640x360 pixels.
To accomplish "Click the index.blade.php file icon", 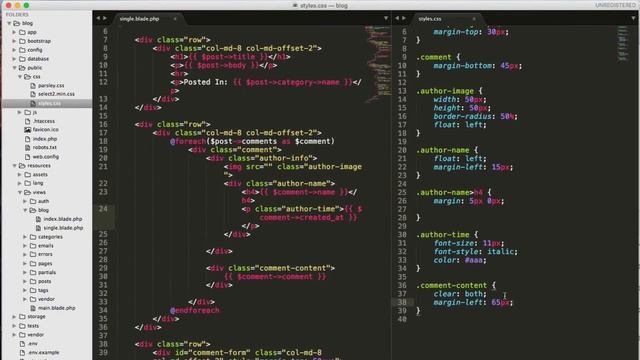I will 38,219.
